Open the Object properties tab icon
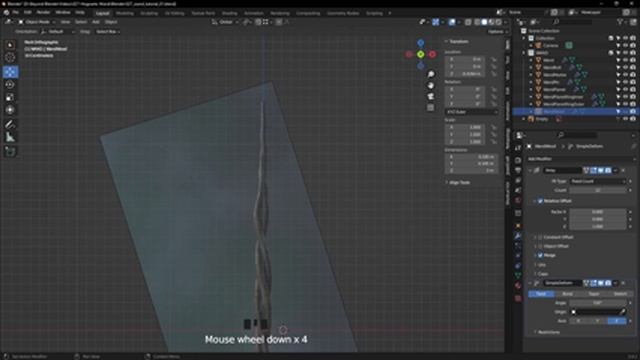Image resolution: width=640 pixels, height=360 pixels. click(518, 225)
